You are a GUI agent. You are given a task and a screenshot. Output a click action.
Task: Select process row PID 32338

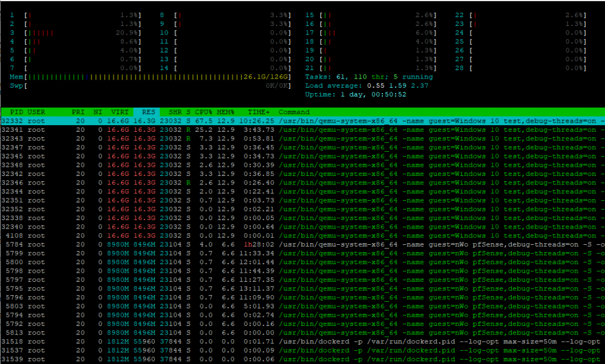302,218
